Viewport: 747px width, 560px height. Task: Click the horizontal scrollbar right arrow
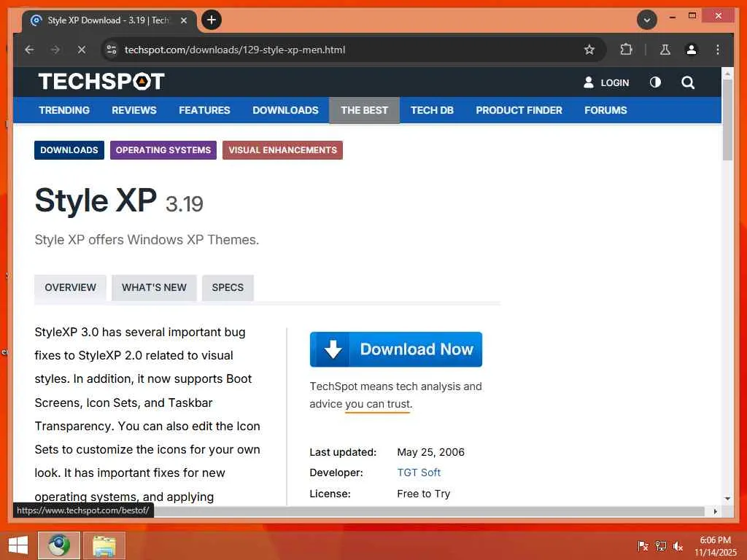point(715,511)
